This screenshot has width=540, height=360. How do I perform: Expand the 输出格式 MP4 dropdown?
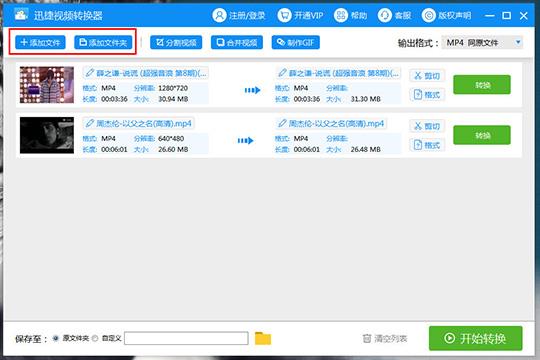pyautogui.click(x=482, y=43)
